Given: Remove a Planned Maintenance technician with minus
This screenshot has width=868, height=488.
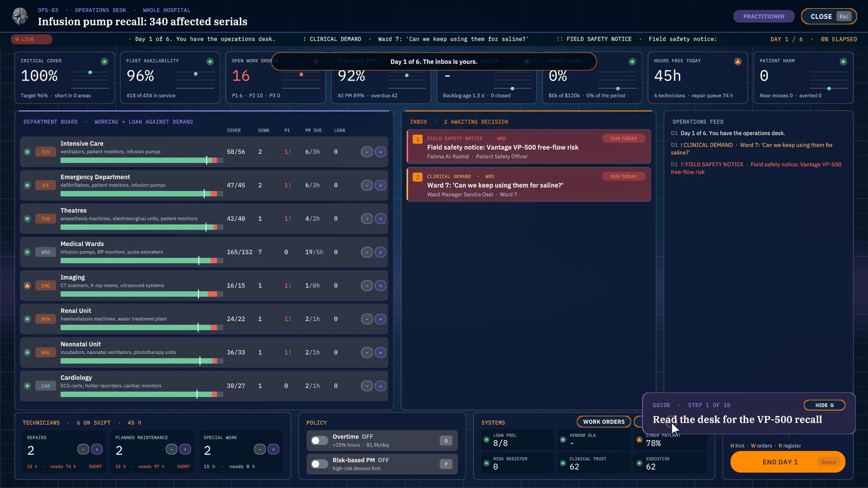Looking at the screenshot, I should coord(171,449).
